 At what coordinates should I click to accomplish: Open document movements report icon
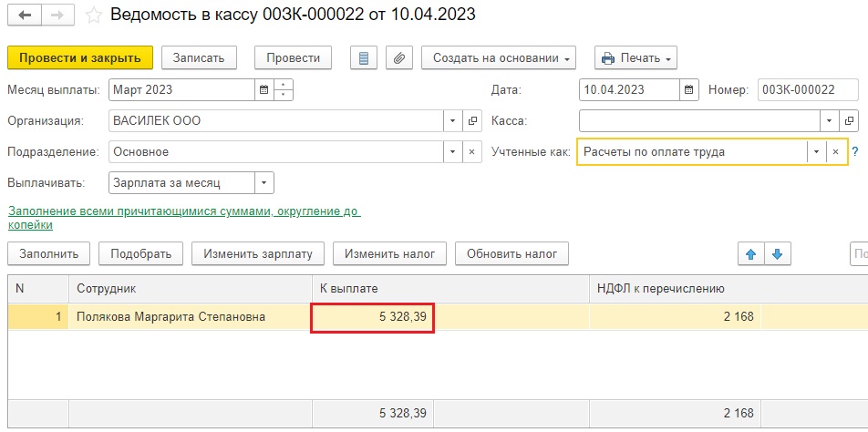click(364, 57)
